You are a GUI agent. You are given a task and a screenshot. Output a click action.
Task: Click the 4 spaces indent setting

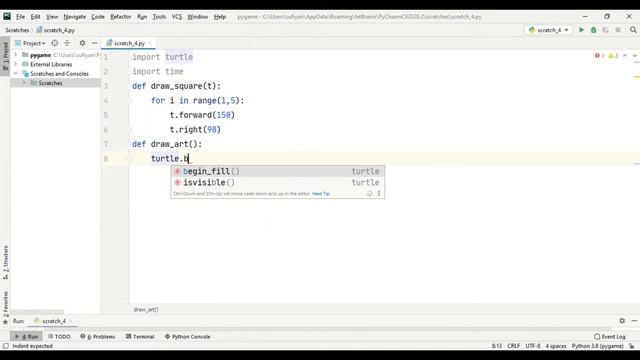pyautogui.click(x=556, y=346)
